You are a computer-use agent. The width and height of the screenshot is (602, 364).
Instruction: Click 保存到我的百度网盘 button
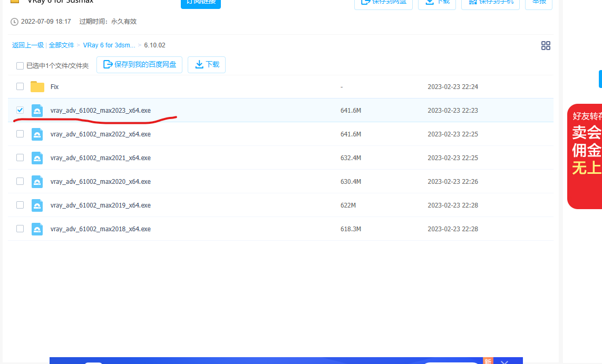(139, 64)
